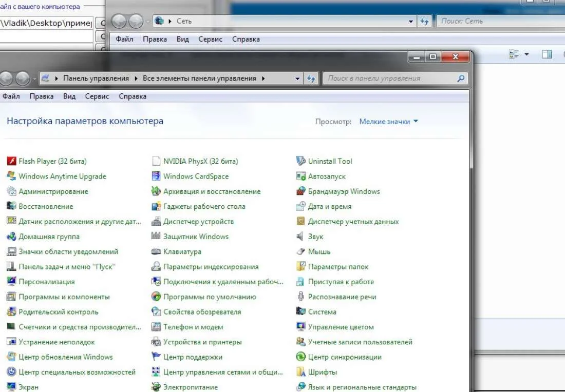Click the Персонализация icon

point(11,282)
